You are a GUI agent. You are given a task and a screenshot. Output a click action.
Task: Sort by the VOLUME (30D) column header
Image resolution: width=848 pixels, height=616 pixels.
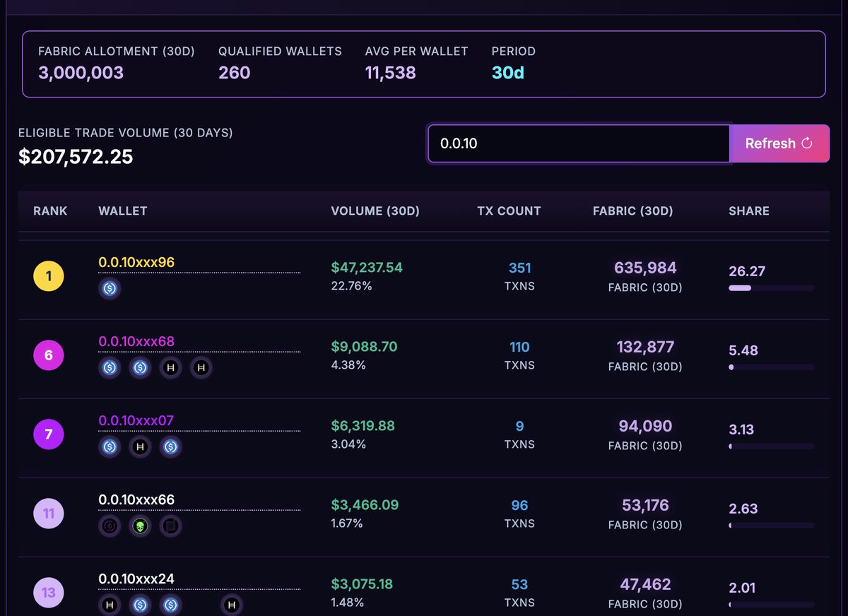click(x=375, y=211)
